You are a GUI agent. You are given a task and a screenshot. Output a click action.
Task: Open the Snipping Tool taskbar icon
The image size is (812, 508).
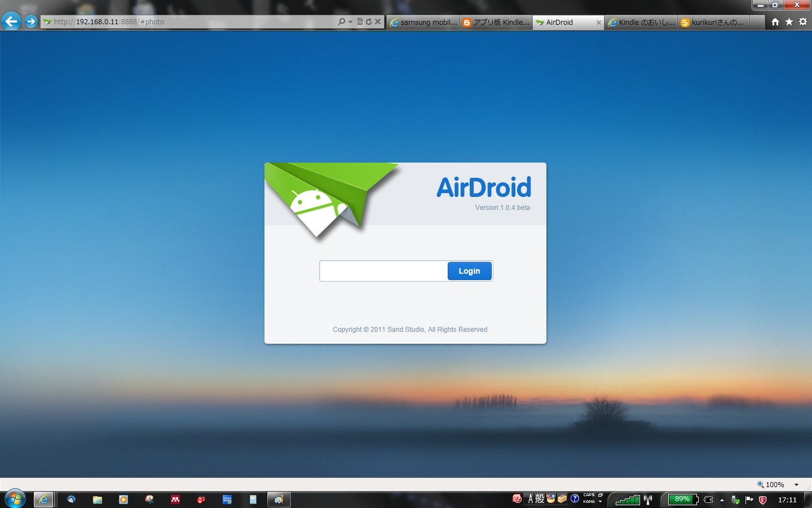(x=149, y=500)
